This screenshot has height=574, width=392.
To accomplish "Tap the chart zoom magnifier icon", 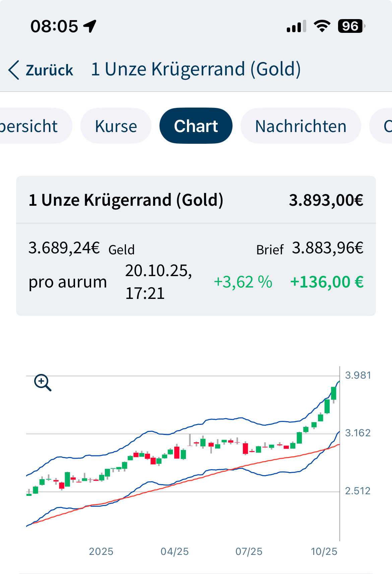I will [43, 383].
